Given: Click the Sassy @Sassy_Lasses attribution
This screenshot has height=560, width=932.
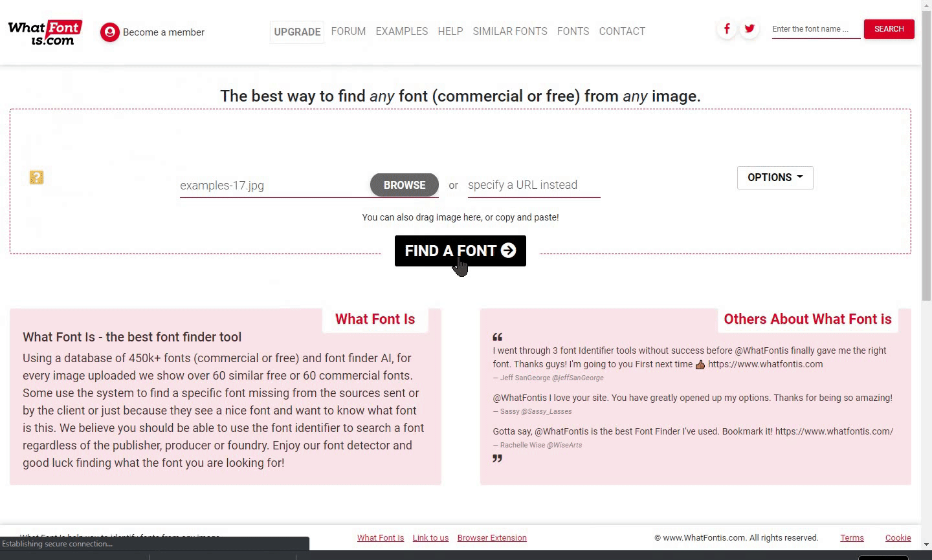Looking at the screenshot, I should (532, 411).
